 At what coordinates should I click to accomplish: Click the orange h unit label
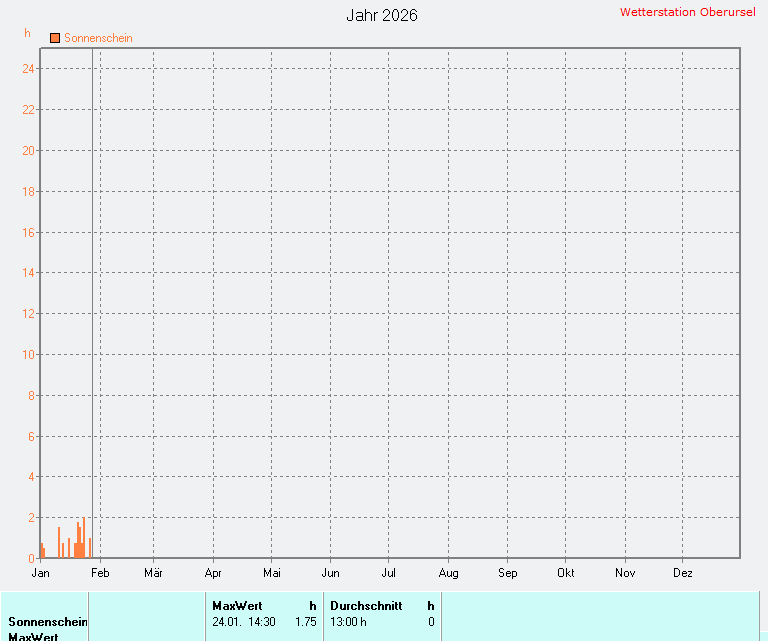coord(28,33)
